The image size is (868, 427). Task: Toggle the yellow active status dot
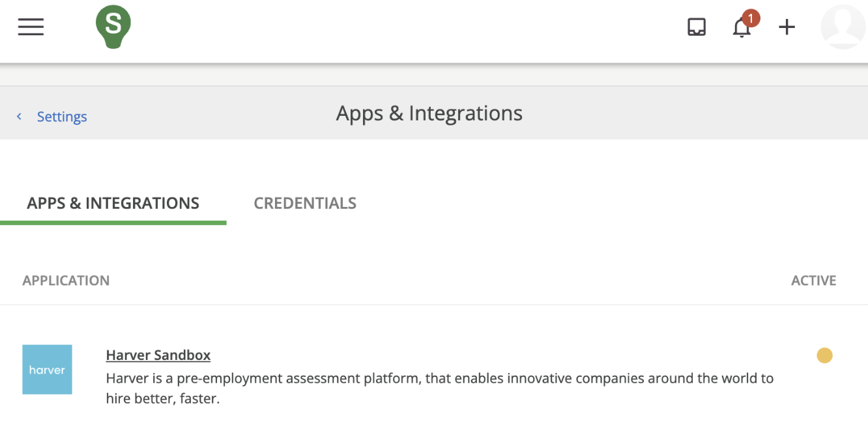pyautogui.click(x=824, y=355)
